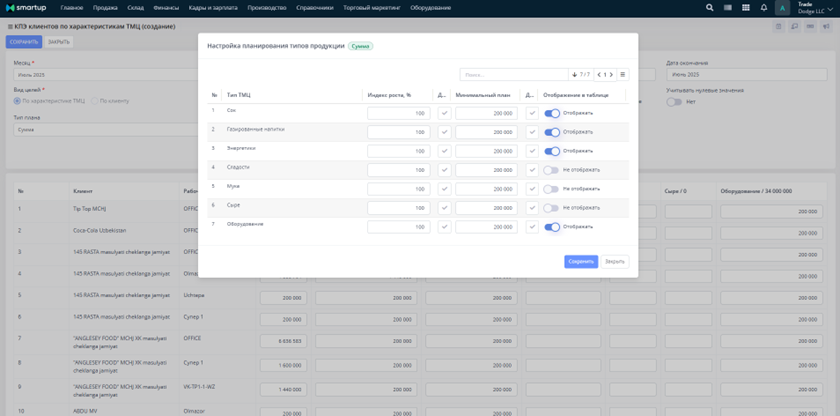Open the Производство menu
Screen dimensions: 840x416
click(267, 8)
